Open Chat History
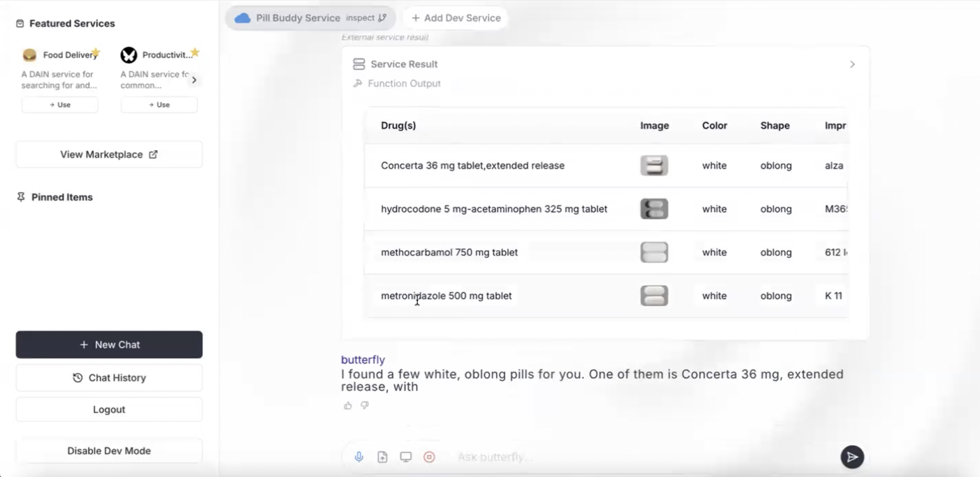This screenshot has height=477, width=980. [x=109, y=378]
